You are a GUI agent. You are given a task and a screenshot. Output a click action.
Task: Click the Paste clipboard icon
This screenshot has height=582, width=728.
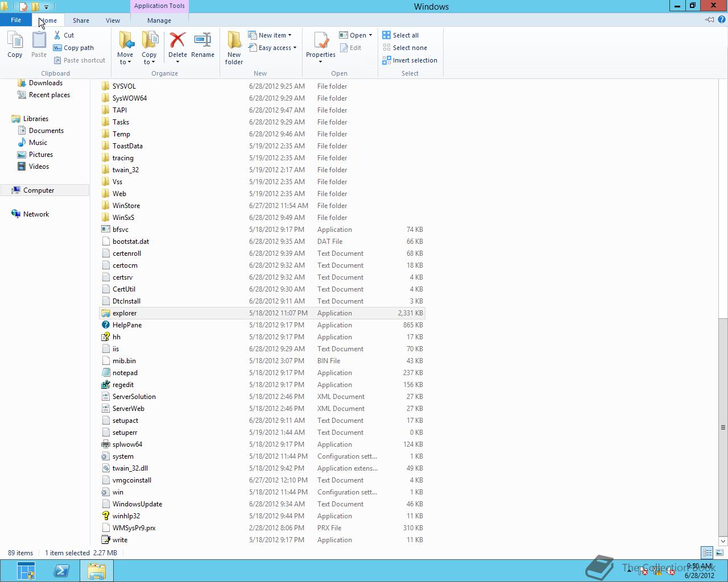tap(39, 45)
